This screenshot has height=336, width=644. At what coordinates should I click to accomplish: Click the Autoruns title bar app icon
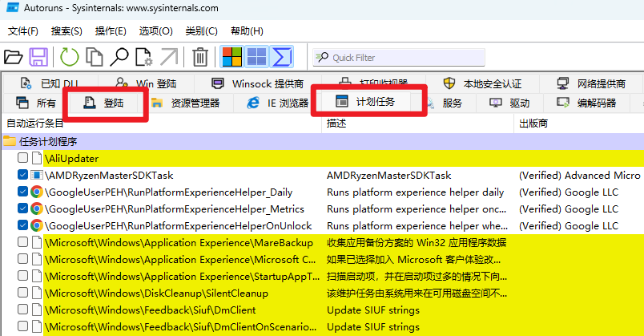[13, 7]
